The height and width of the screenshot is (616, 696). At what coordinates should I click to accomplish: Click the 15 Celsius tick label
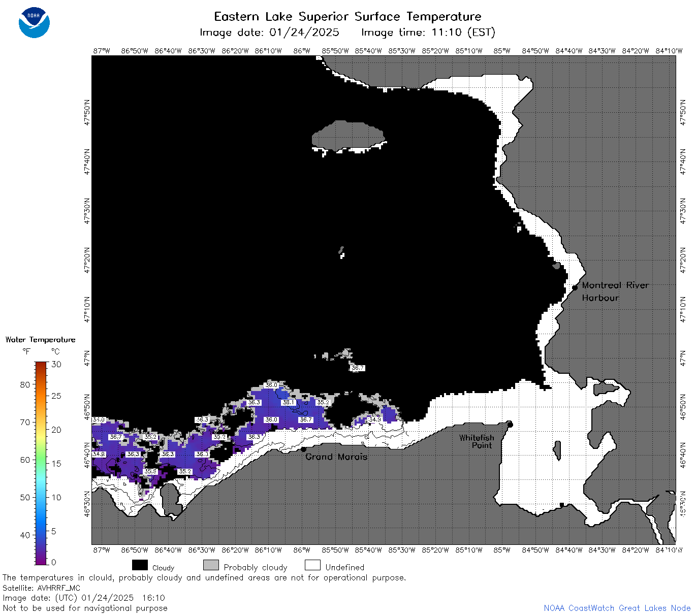tap(56, 463)
